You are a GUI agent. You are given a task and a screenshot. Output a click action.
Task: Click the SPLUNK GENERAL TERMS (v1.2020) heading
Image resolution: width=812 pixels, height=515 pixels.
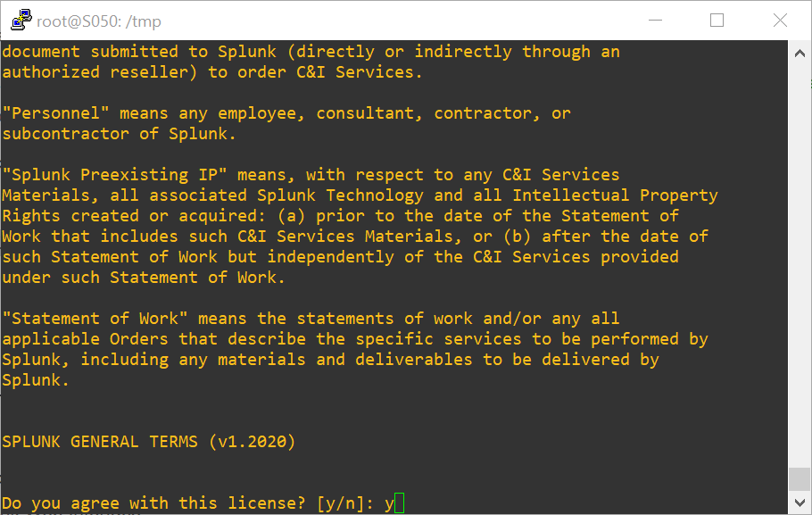tap(149, 442)
